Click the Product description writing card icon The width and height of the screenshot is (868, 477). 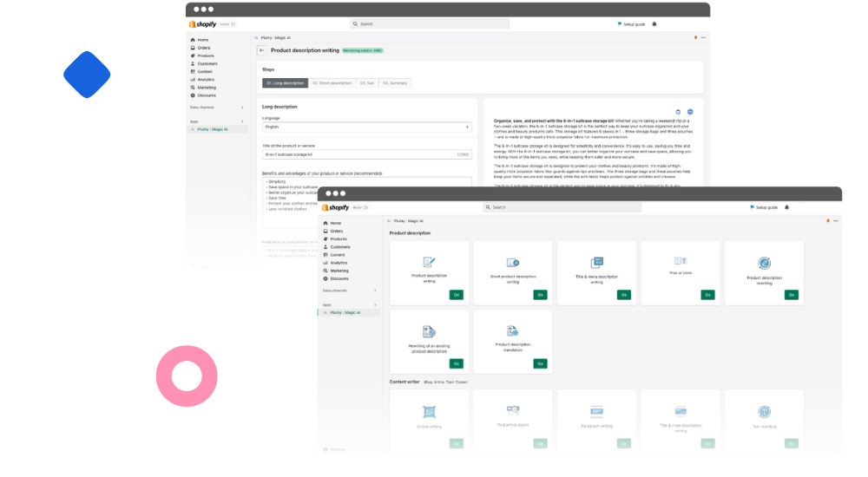(429, 262)
